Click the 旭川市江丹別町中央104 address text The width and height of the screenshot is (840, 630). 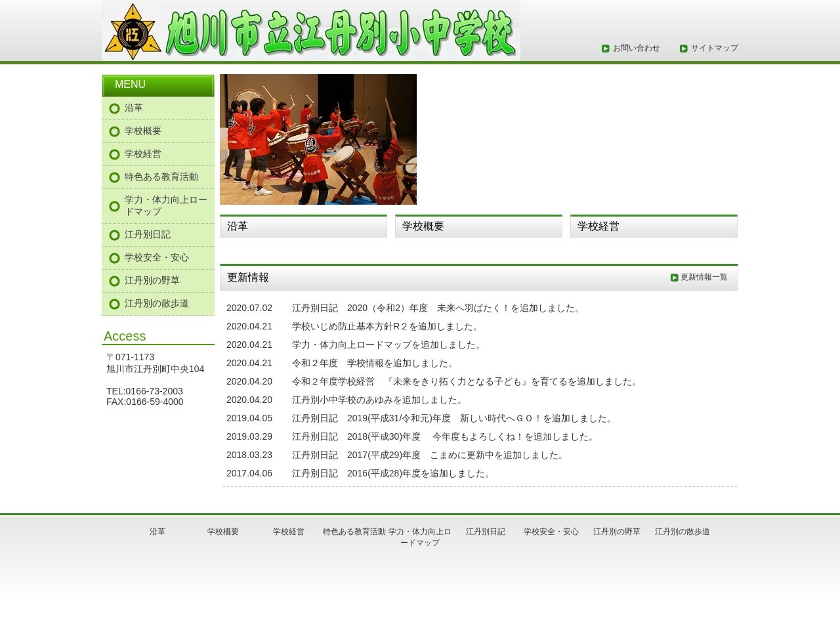coord(155,369)
